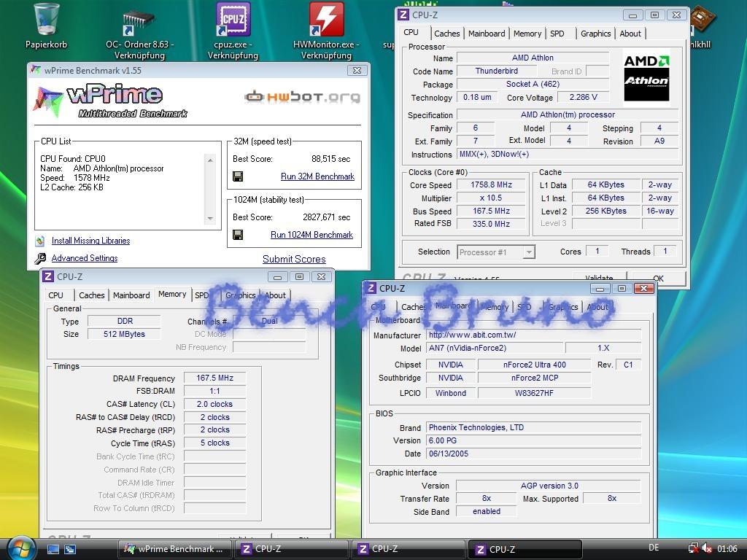Viewport: 747px width, 560px height.
Task: Click the Submit Scores link
Action: coord(294,260)
